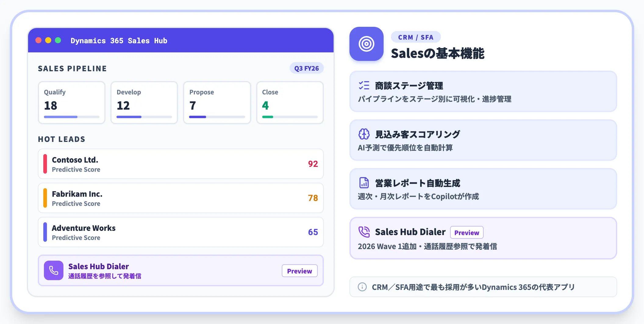The width and height of the screenshot is (644, 324).
Task: Click the brain icon for 見込み客スコアリング
Action: (x=364, y=134)
